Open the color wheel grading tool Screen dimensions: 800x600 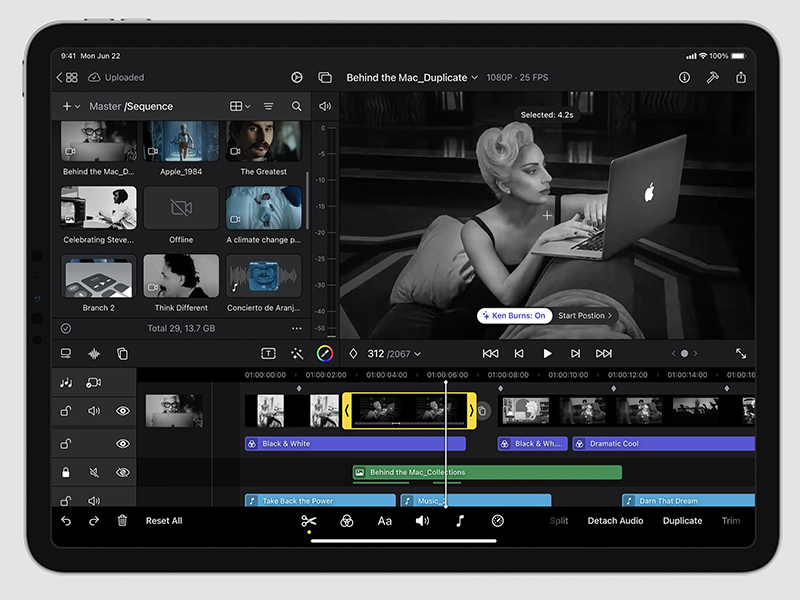325,354
